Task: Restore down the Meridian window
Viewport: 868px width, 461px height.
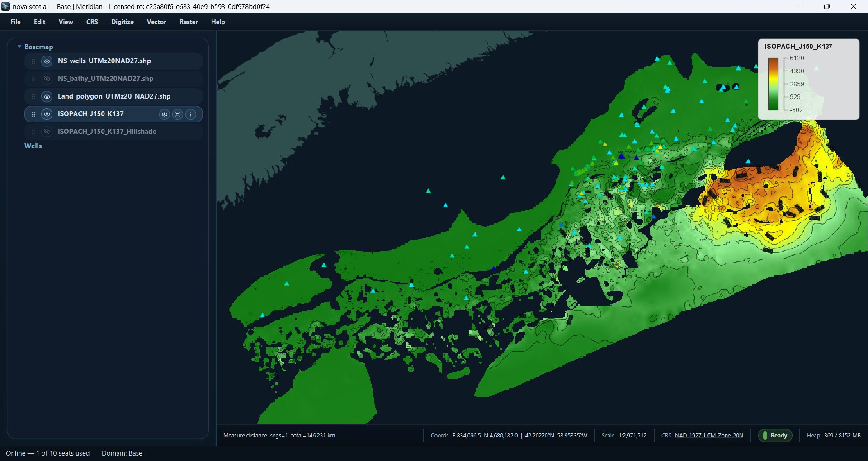Action: coord(827,6)
